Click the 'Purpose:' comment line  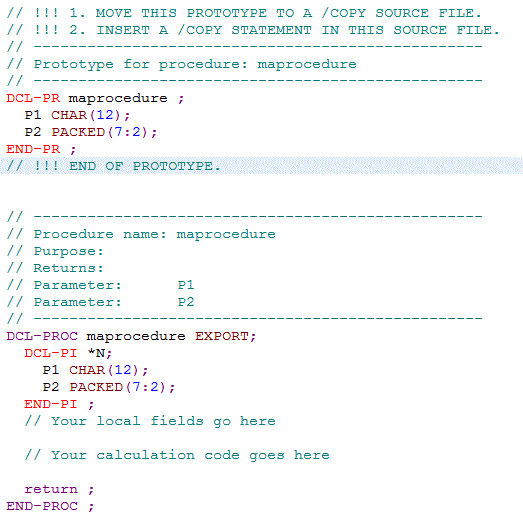coord(55,251)
